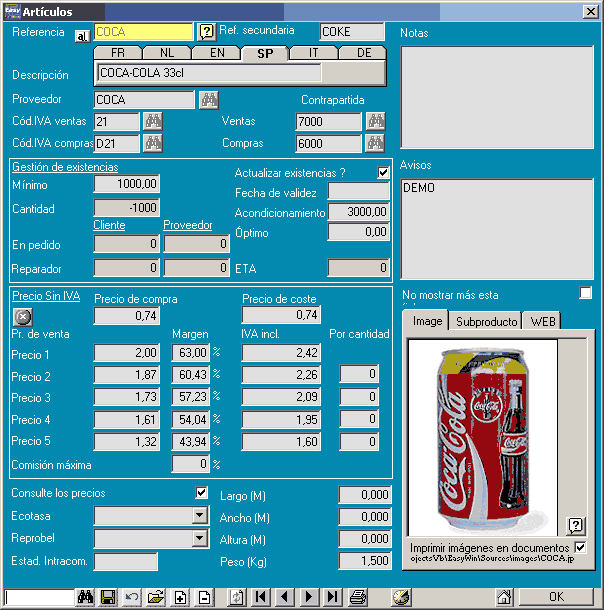Check the No mostrar más esta checkbox
The height and width of the screenshot is (610, 604).
585,293
